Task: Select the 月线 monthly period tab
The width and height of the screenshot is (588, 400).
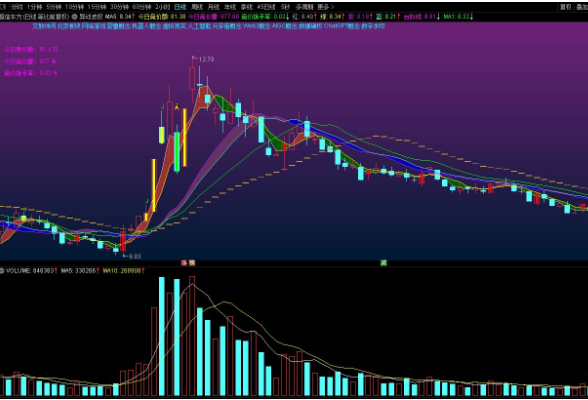Action: coord(213,7)
